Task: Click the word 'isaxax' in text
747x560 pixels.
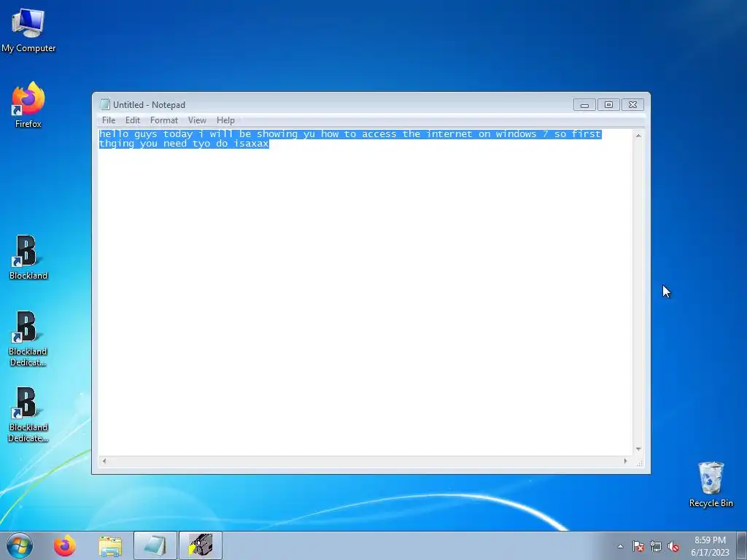Action: tap(251, 144)
